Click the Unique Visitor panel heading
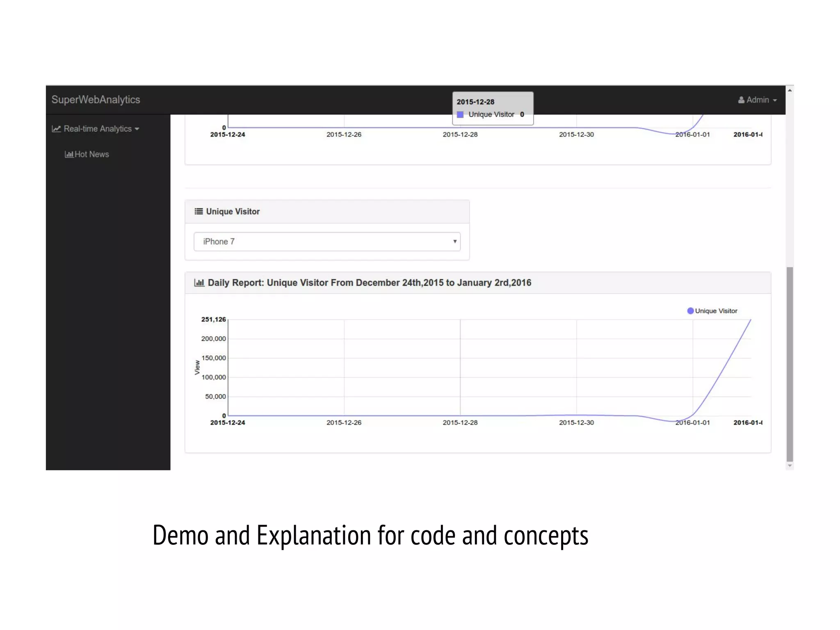The width and height of the screenshot is (840, 630). coord(233,211)
